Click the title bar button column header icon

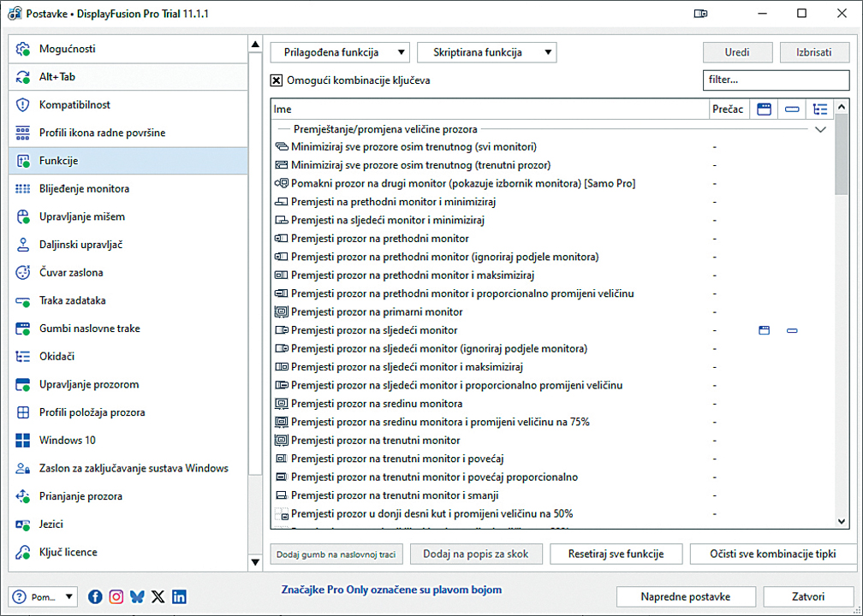click(x=764, y=109)
